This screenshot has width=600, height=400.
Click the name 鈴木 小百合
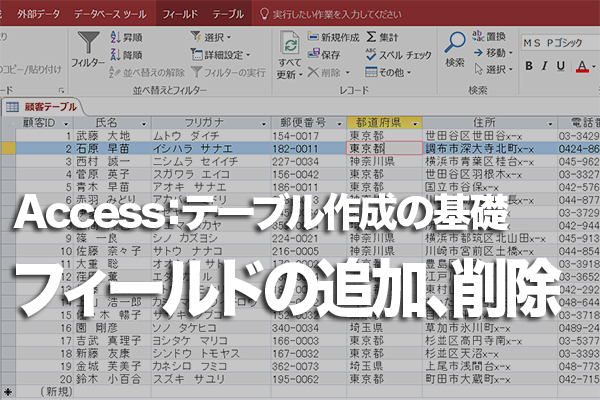point(109,379)
